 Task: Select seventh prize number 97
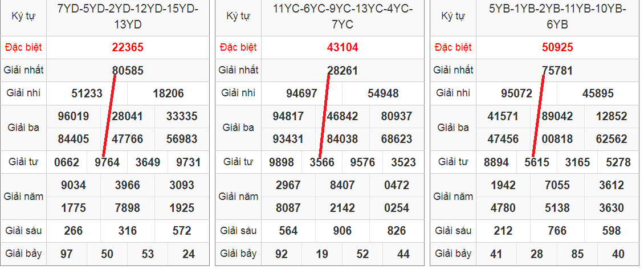(x=67, y=254)
